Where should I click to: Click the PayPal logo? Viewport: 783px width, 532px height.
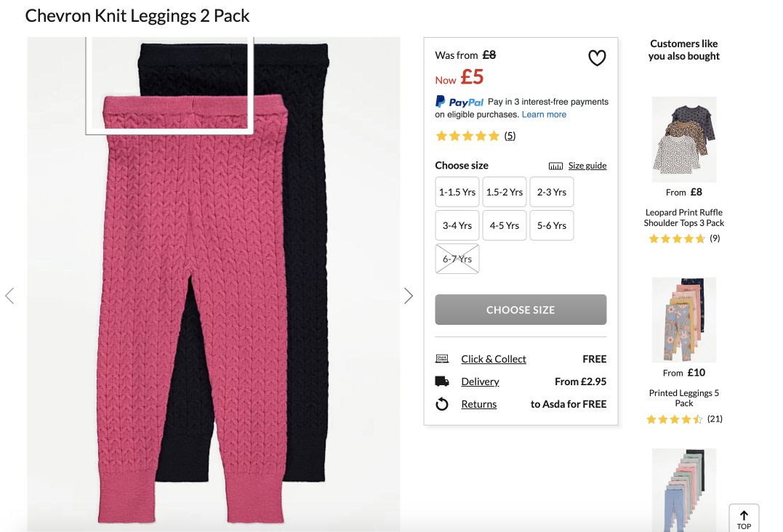point(459,102)
